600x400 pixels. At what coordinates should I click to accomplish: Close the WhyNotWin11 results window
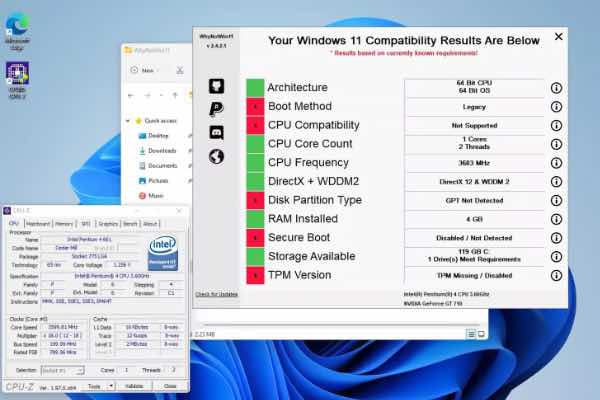click(x=558, y=37)
